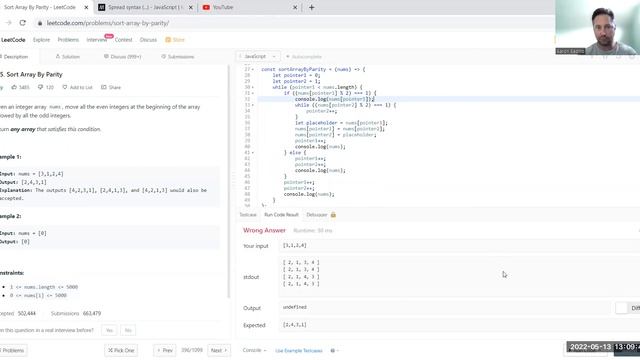Click the Sort Array By Parity title
The width and height of the screenshot is (640, 360).
click(x=31, y=74)
